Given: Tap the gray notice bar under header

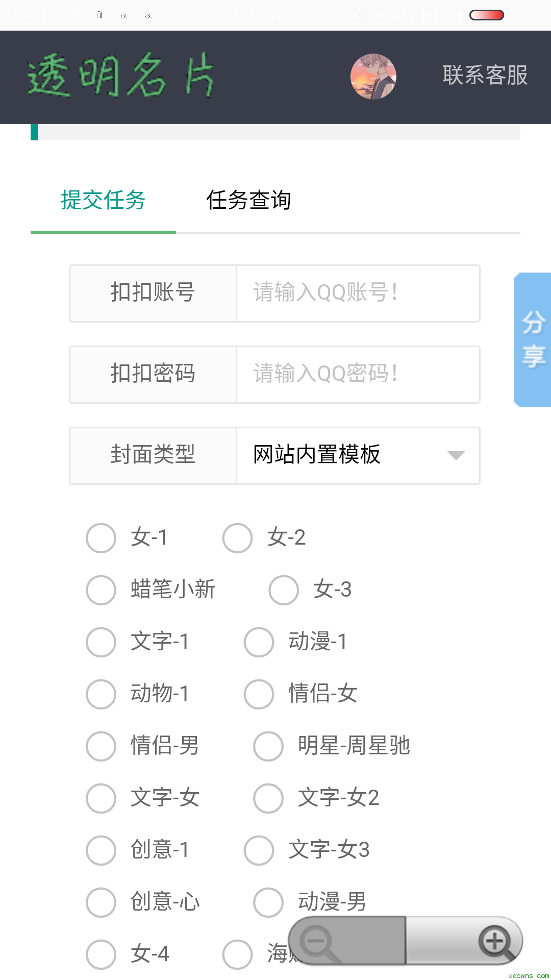Looking at the screenshot, I should pyautogui.click(x=275, y=132).
